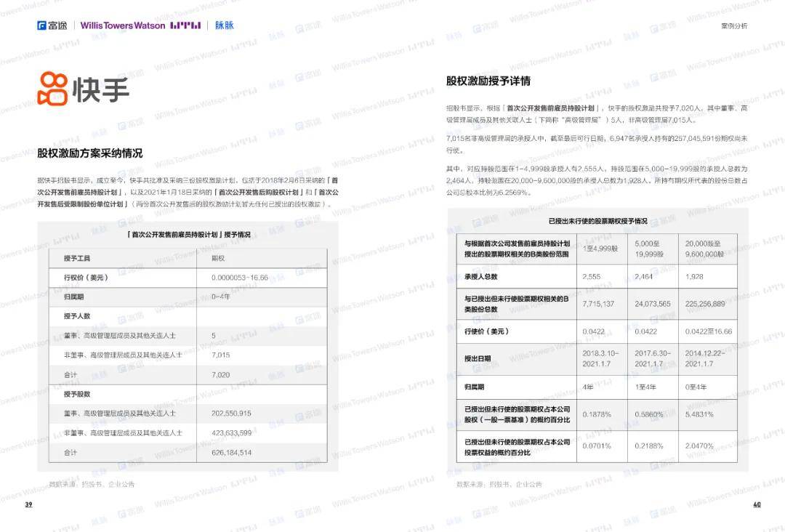This screenshot has width=785, height=532.
Task: Select the total share count 626,184,514
Action: coord(231,453)
